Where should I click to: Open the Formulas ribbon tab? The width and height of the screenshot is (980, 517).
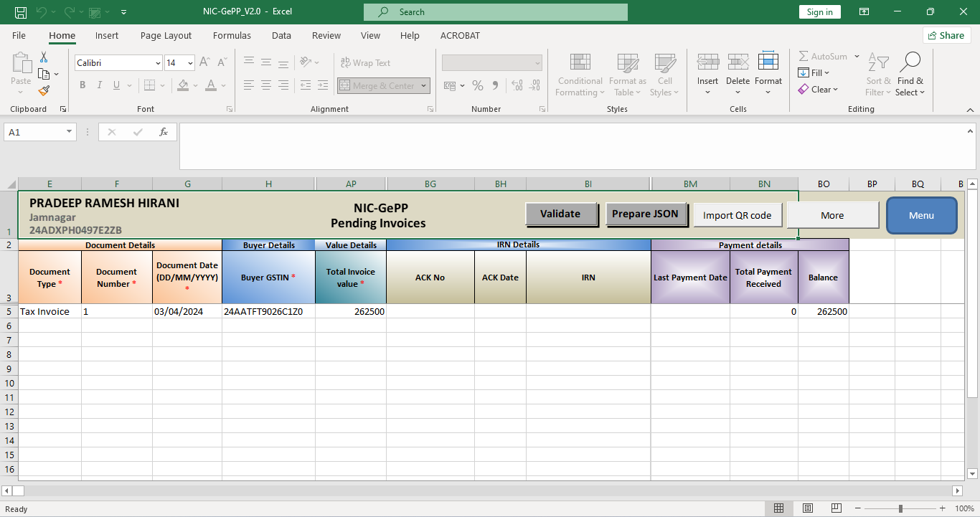click(x=232, y=35)
